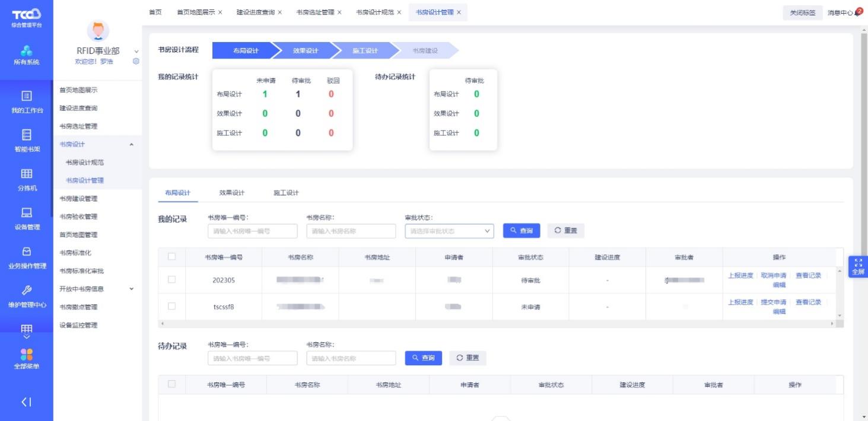Open the 分拣机 sidebar icon
The height and width of the screenshot is (421, 868).
pyautogui.click(x=26, y=174)
